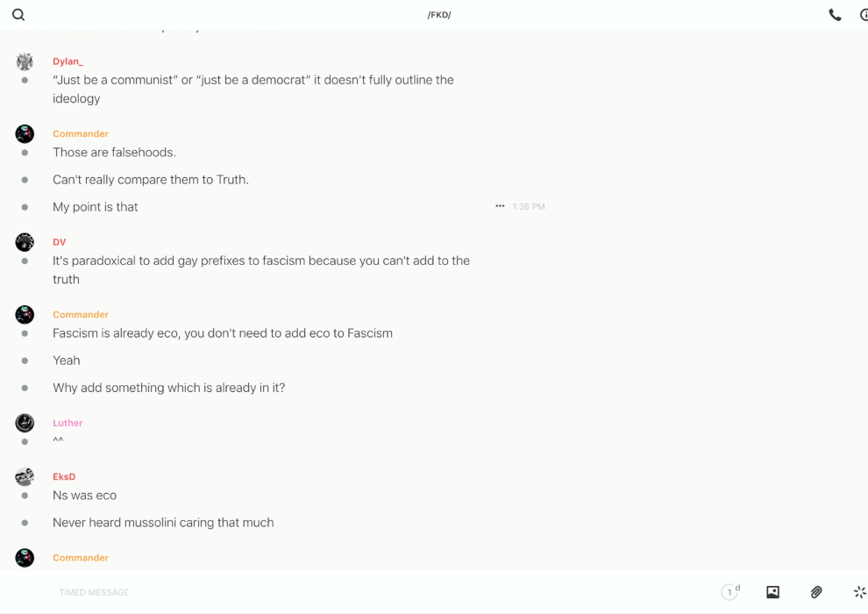Attach a file with the paperclip
Screen dimensions: 868x614
pos(816,592)
